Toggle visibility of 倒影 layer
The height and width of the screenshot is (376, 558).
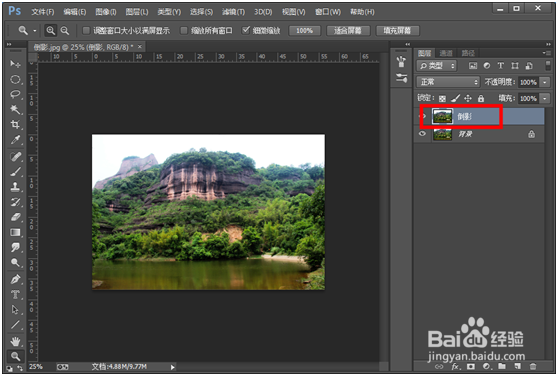click(x=423, y=116)
